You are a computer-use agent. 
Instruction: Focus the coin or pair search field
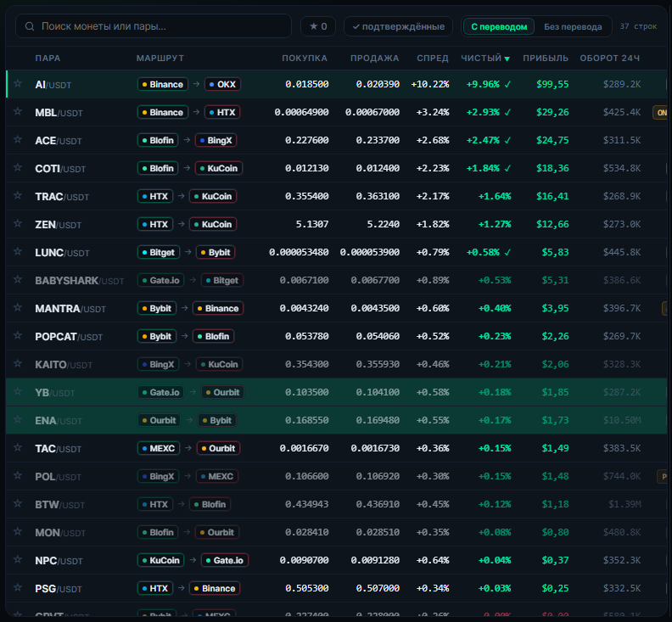(x=154, y=26)
